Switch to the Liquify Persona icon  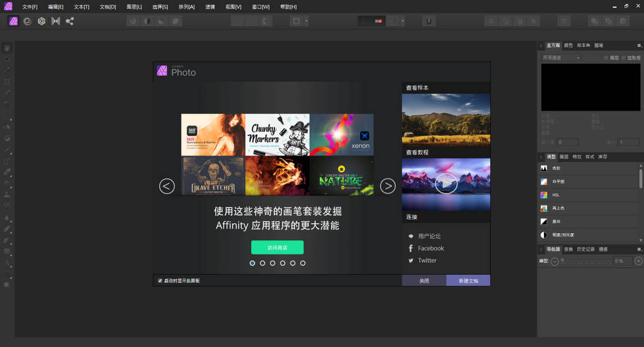(x=27, y=21)
